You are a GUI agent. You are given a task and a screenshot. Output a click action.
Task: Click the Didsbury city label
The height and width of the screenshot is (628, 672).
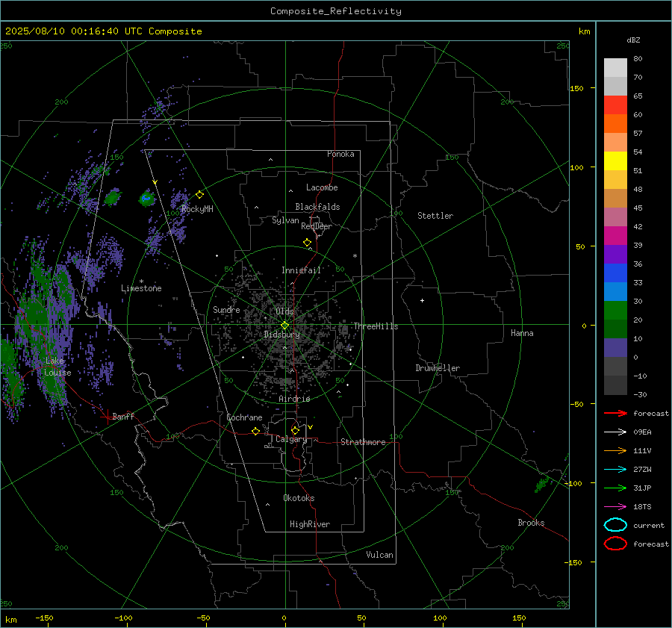(x=281, y=335)
